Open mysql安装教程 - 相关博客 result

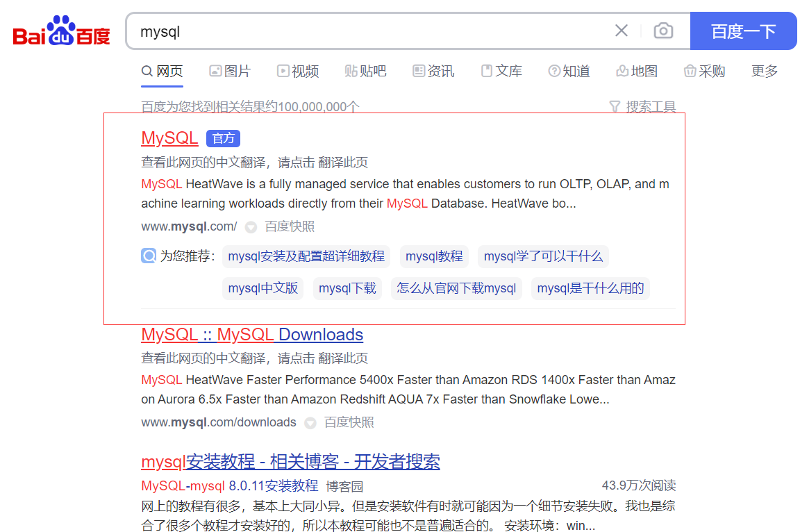[290, 461]
